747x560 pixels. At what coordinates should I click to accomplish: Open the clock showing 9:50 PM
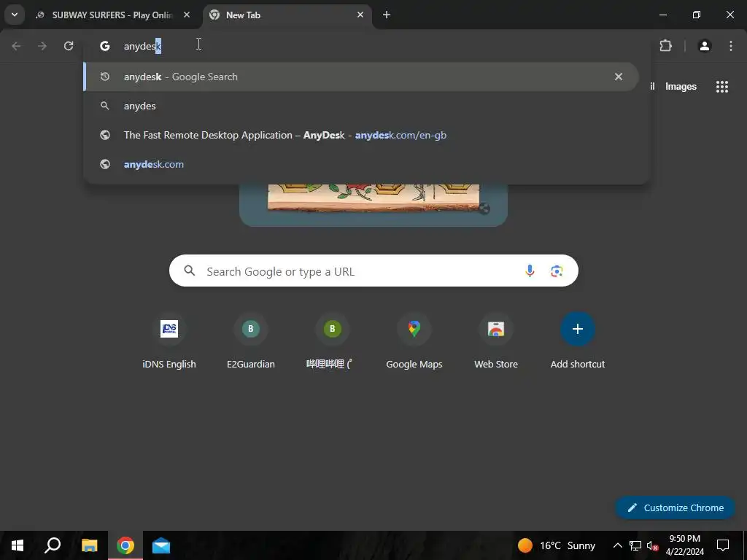[684, 545]
